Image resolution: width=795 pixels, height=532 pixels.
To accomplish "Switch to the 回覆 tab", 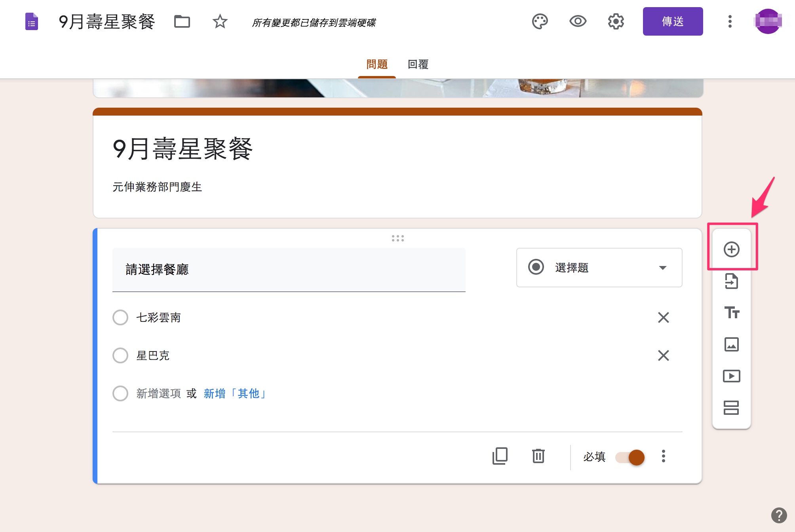I will click(x=418, y=64).
